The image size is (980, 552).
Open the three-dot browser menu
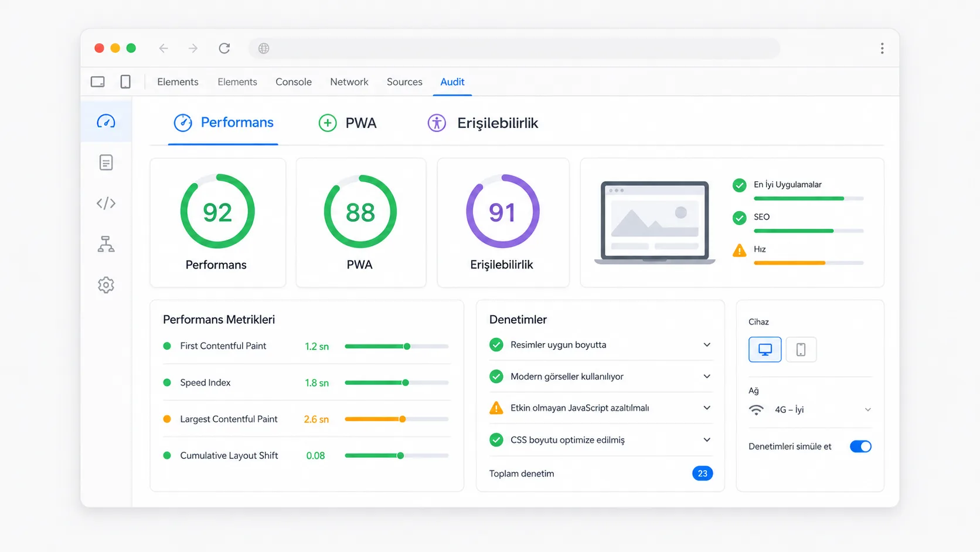(x=882, y=48)
